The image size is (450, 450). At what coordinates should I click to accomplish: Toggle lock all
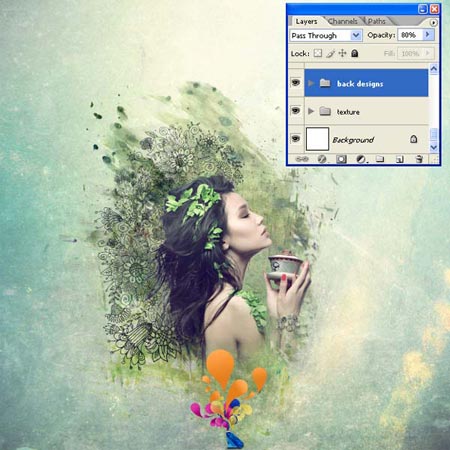pos(355,53)
